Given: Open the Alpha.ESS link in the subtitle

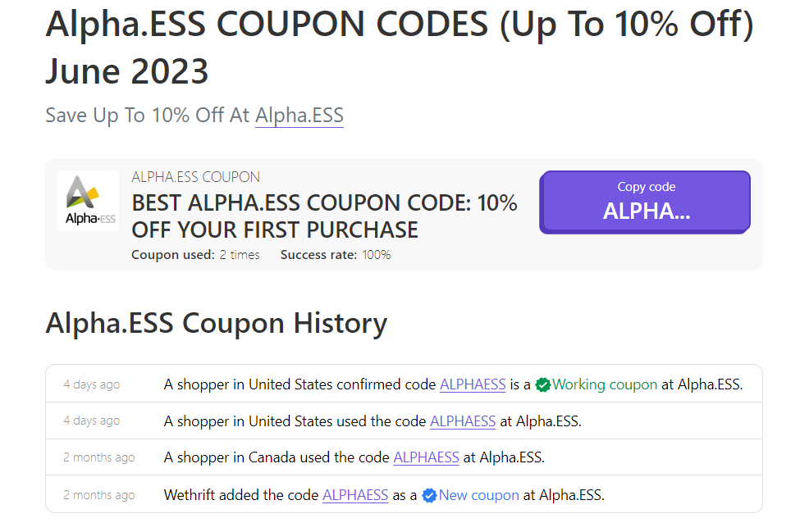Looking at the screenshot, I should click(x=299, y=115).
